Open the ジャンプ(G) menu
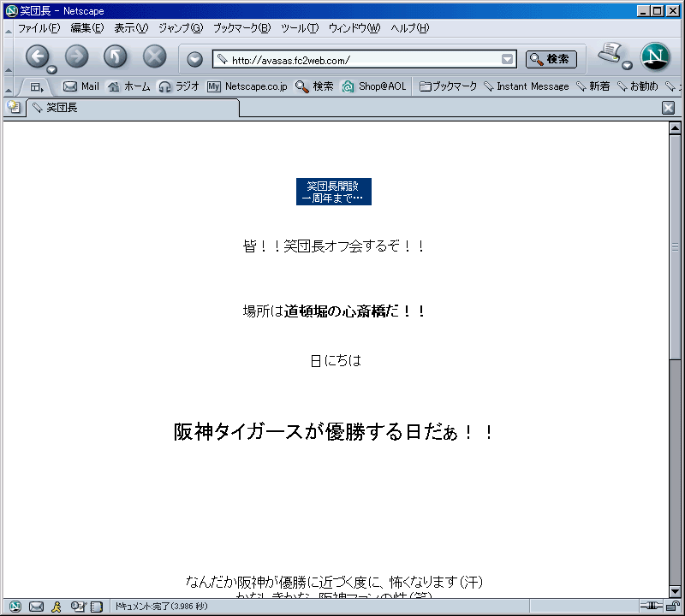Screen dimensions: 685x616 [181, 28]
